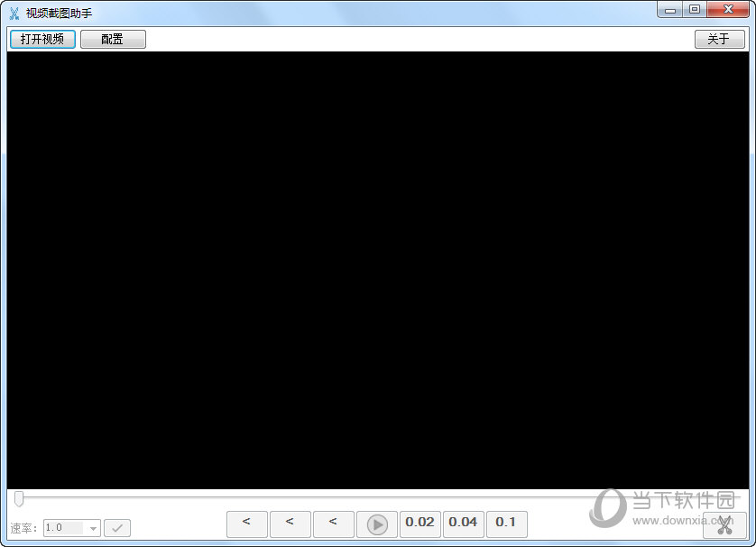Click the 关于 (about) button
This screenshot has height=547, width=756.
point(719,39)
